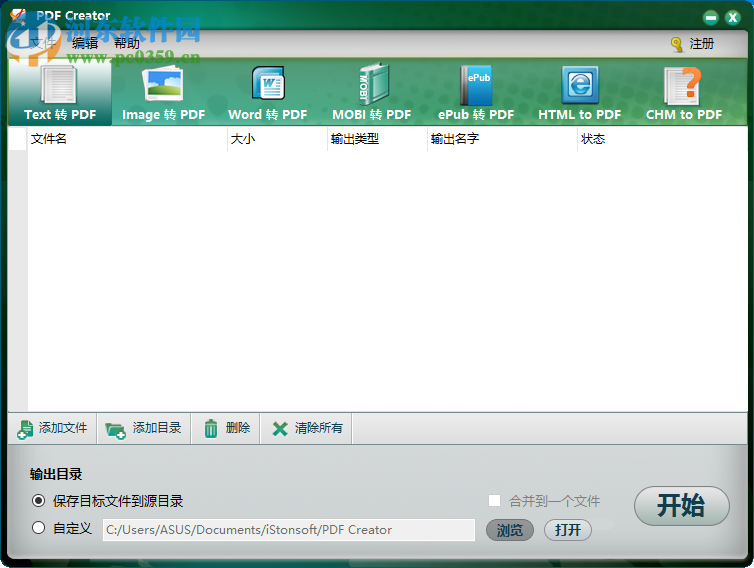Viewport: 754px width, 568px height.
Task: Minimize the PDF Creator window
Action: tap(710, 18)
